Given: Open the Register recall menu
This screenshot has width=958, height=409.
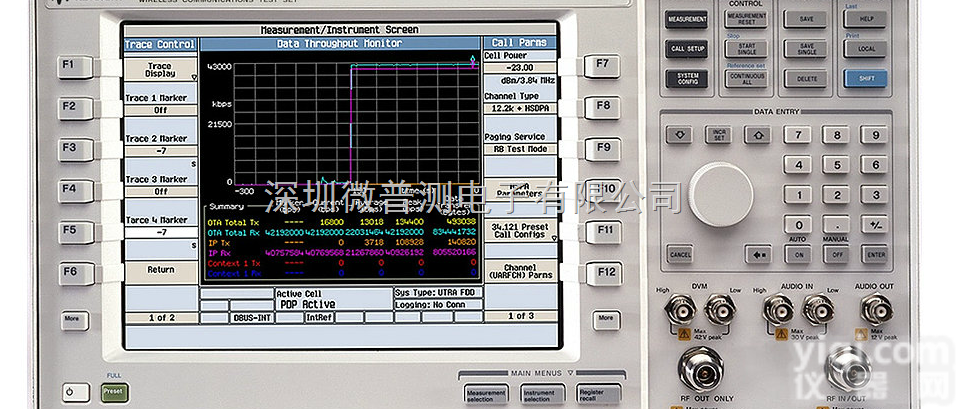Looking at the screenshot, I should pyautogui.click(x=598, y=396).
